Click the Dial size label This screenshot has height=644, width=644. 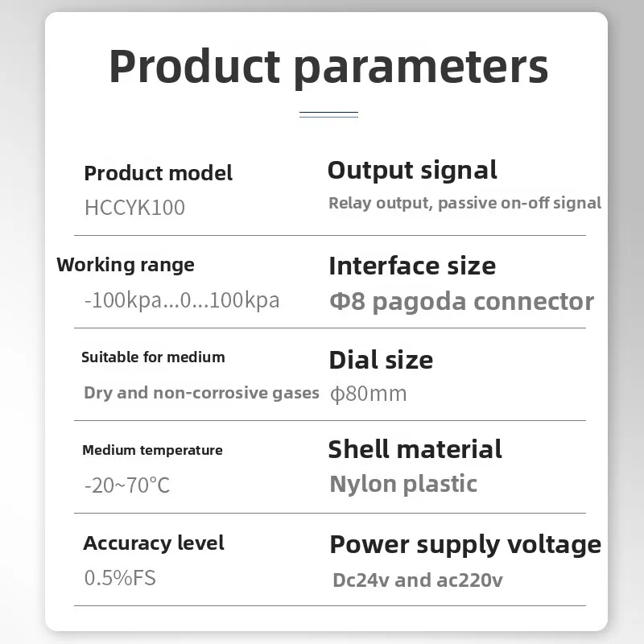pyautogui.click(x=381, y=360)
